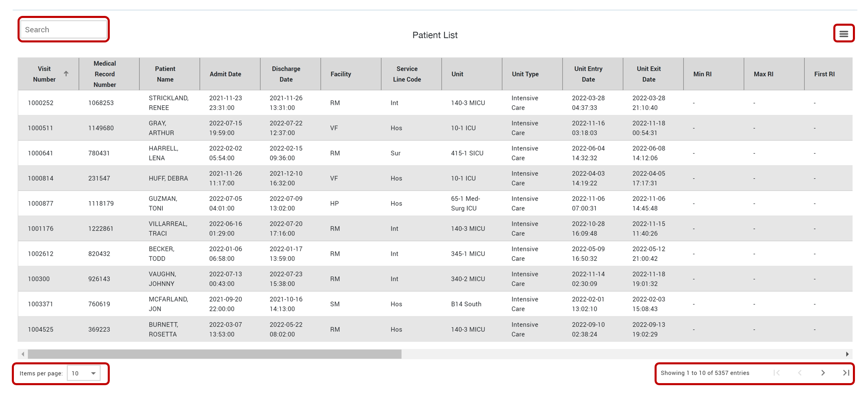The width and height of the screenshot is (868, 397).
Task: Select patient HARRELL, LENA
Action: pos(163,153)
